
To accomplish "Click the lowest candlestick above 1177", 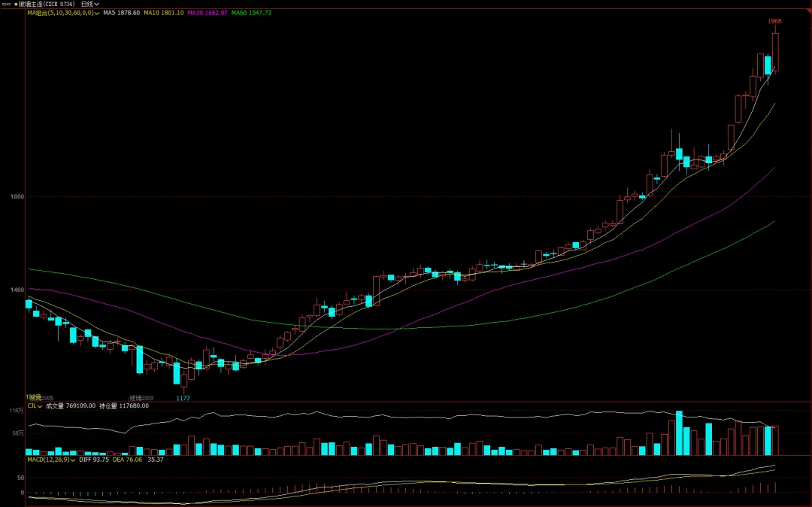I will [x=184, y=381].
